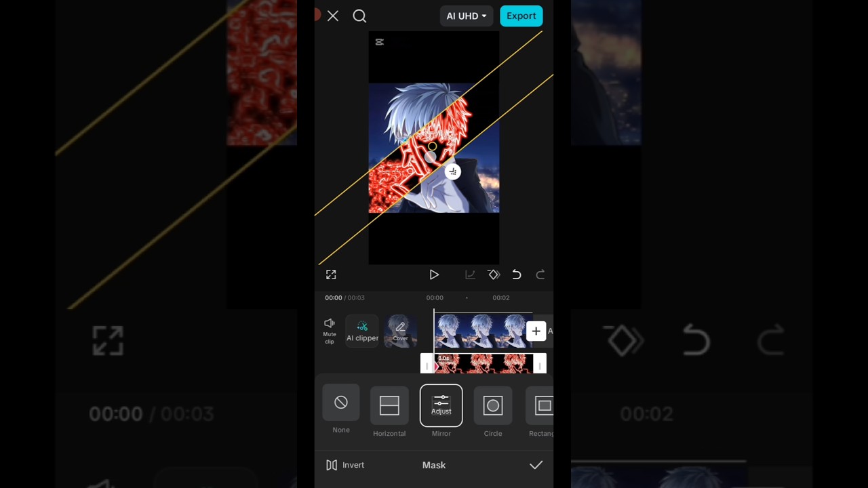Click the Mask panel title
The image size is (868, 488).
[x=434, y=465]
